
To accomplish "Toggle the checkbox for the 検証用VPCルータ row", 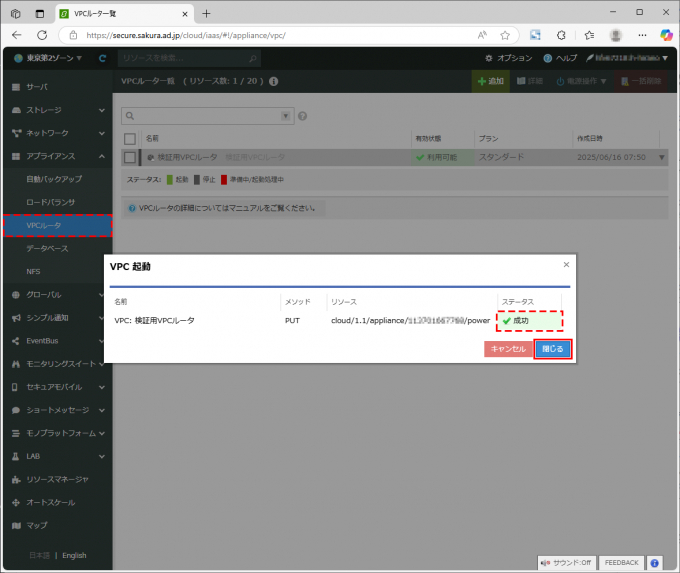I will click(130, 157).
